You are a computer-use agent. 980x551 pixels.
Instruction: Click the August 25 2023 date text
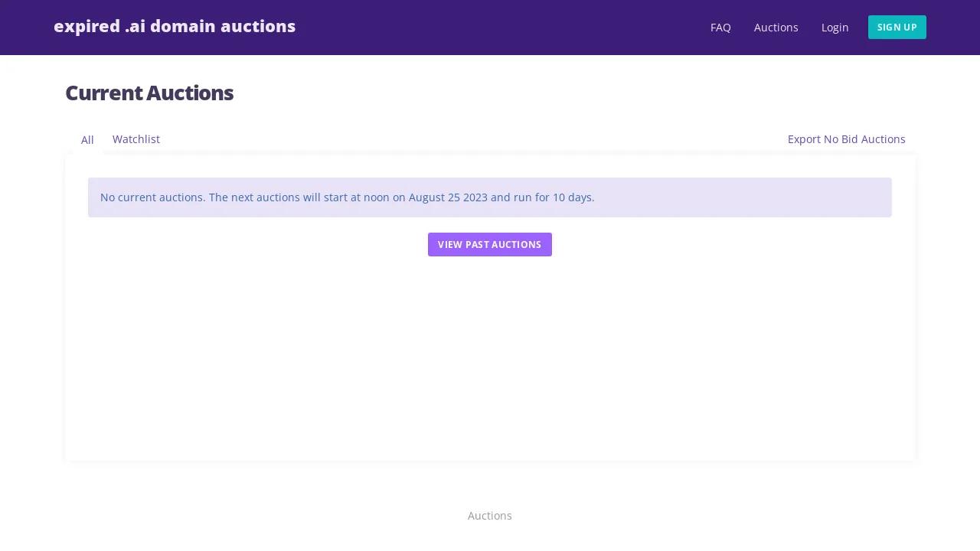[448, 197]
